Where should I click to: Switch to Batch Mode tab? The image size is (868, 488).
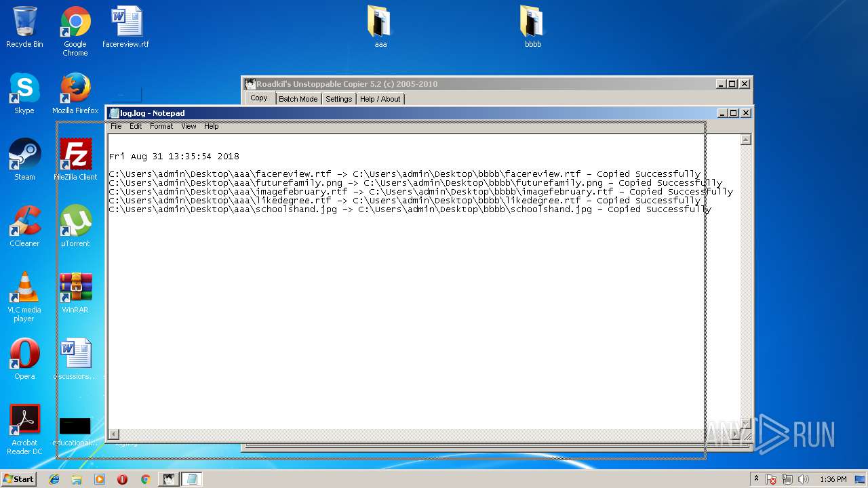pyautogui.click(x=298, y=99)
